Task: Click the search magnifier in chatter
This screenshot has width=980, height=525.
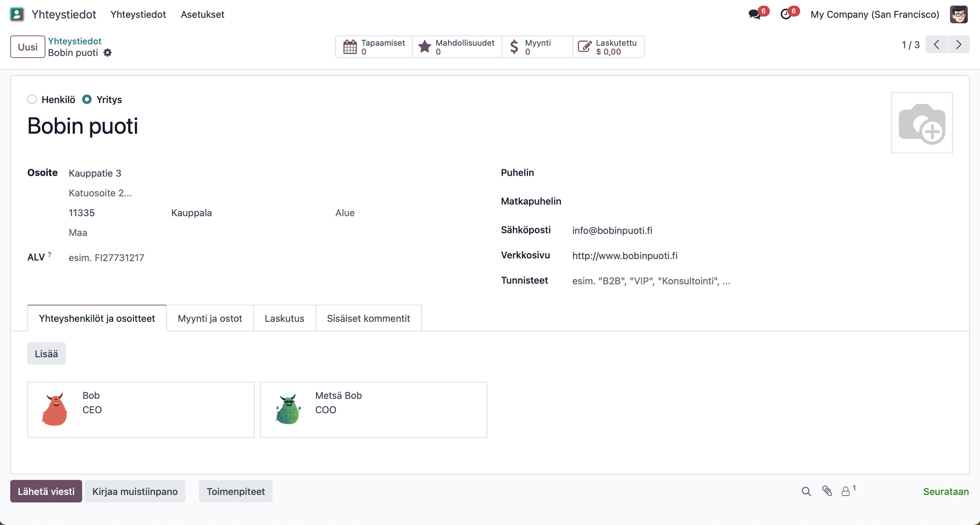Action: pos(806,491)
